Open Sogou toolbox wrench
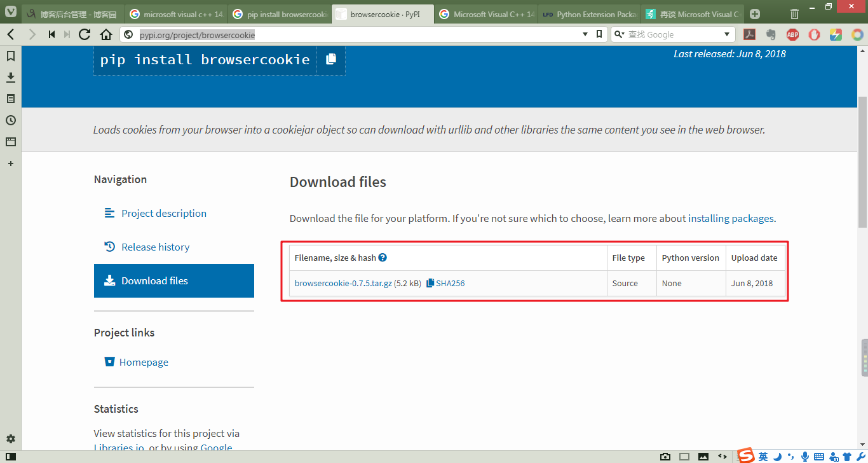The height and width of the screenshot is (463, 868). [x=860, y=456]
